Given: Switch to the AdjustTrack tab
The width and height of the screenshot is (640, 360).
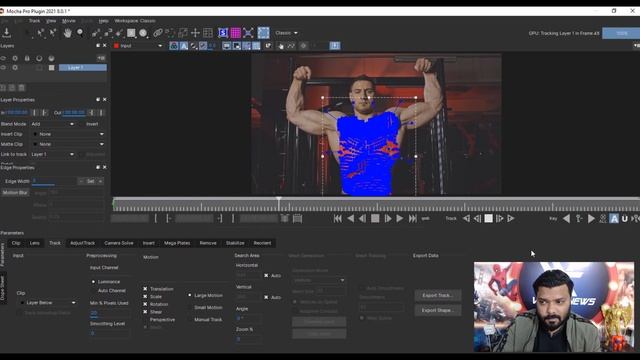Looking at the screenshot, I should [x=82, y=243].
